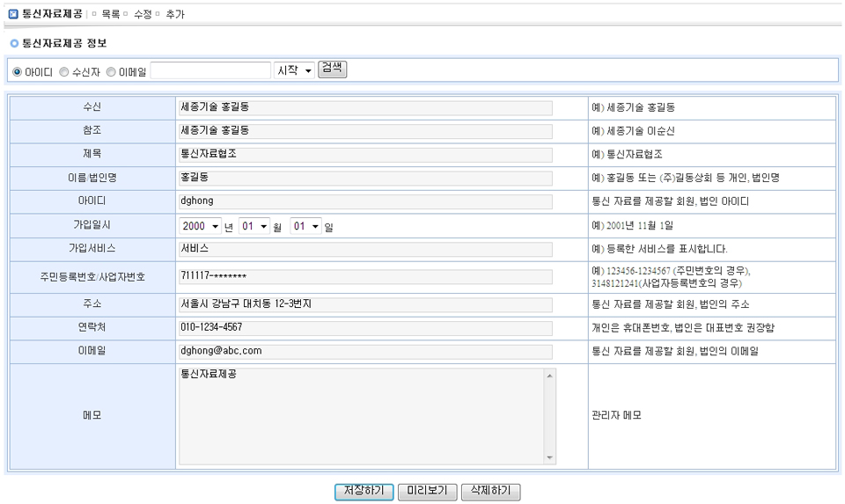Select the 아이디 radio button
The height and width of the screenshot is (504, 845).
point(17,72)
